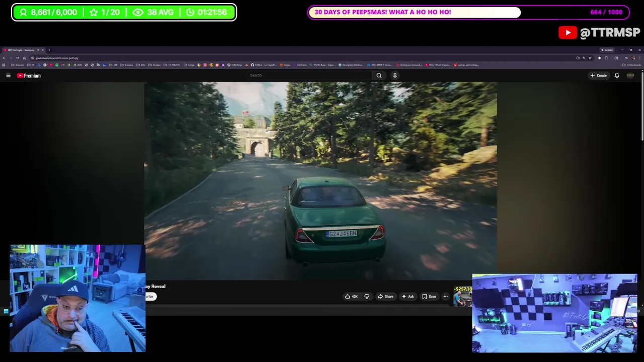
Task: Like the video with thumbs up 45K
Action: (x=351, y=296)
